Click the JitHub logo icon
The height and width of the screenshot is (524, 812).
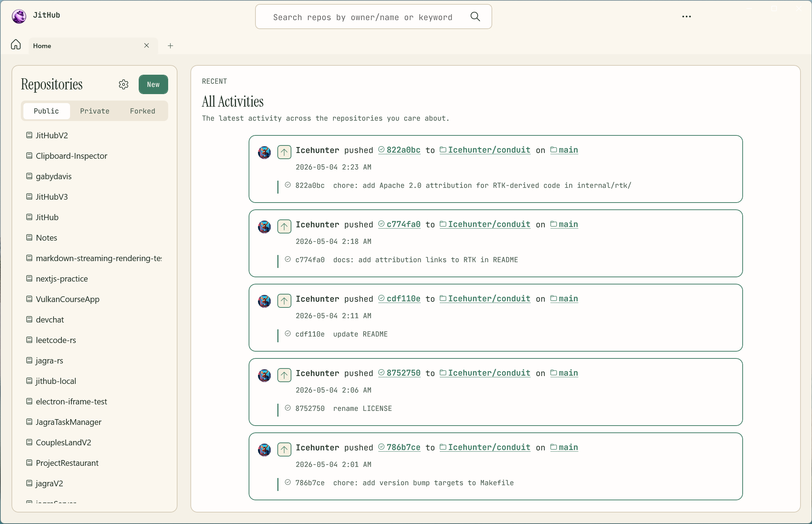(19, 16)
